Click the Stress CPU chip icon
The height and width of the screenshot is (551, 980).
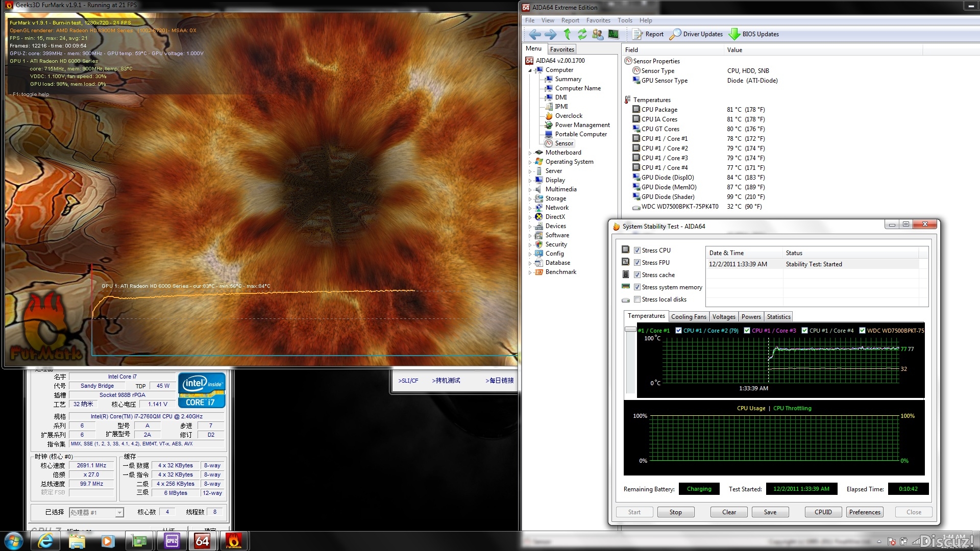click(x=626, y=250)
